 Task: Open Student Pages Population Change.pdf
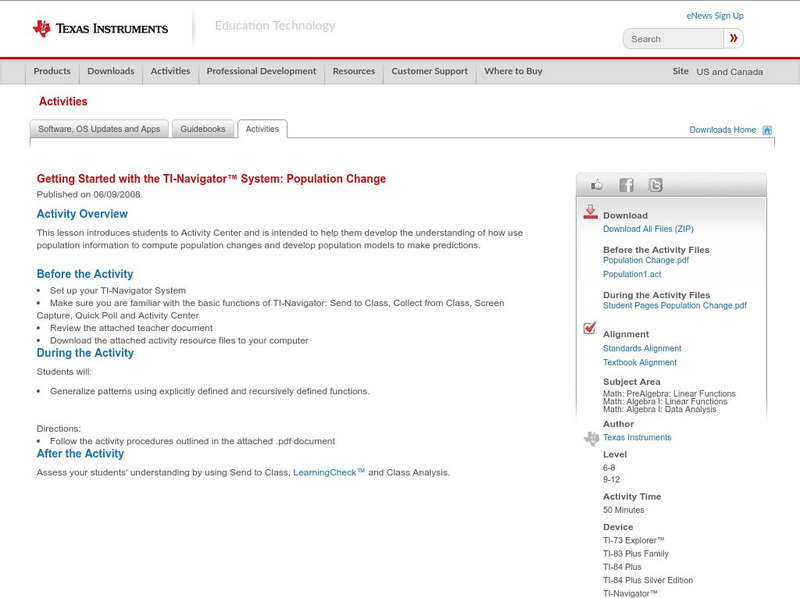point(674,306)
